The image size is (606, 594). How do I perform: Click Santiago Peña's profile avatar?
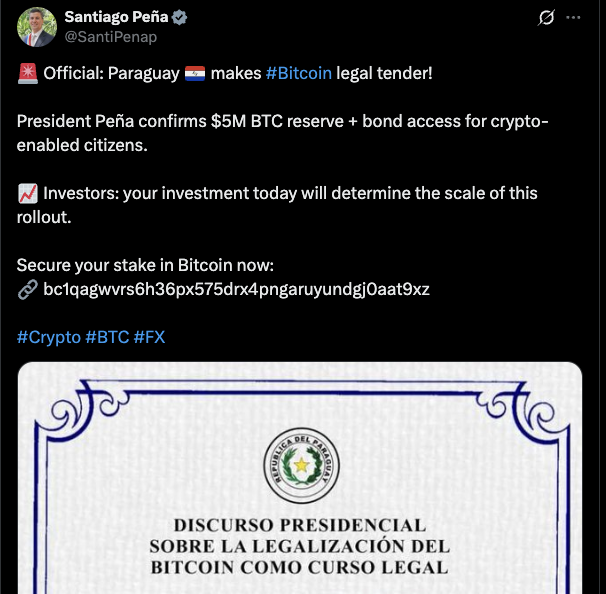36,27
